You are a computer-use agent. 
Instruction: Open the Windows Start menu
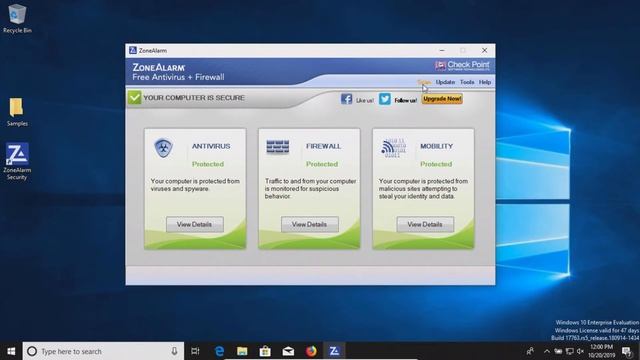tap(11, 351)
